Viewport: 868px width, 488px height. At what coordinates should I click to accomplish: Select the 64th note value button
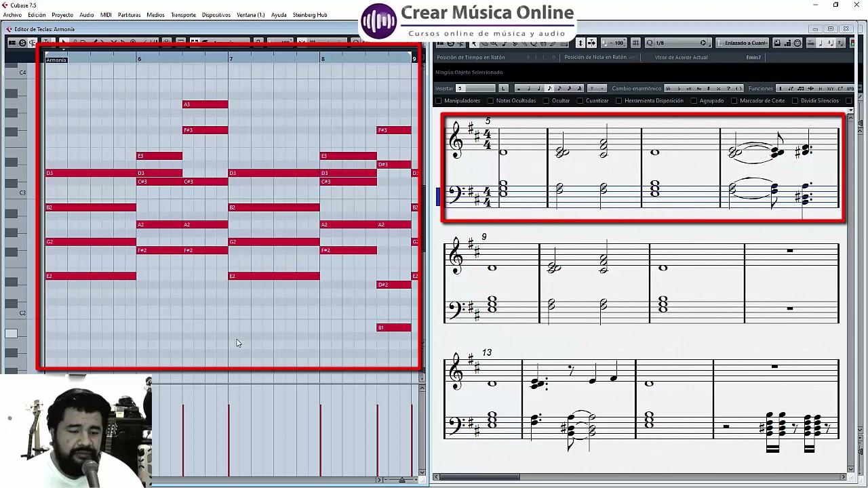coord(580,88)
